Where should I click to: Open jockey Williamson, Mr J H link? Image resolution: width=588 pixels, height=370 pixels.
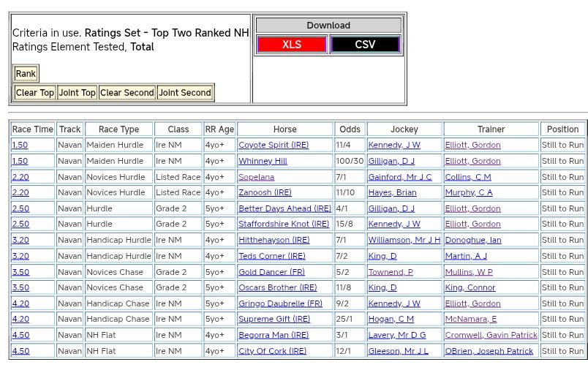click(404, 240)
